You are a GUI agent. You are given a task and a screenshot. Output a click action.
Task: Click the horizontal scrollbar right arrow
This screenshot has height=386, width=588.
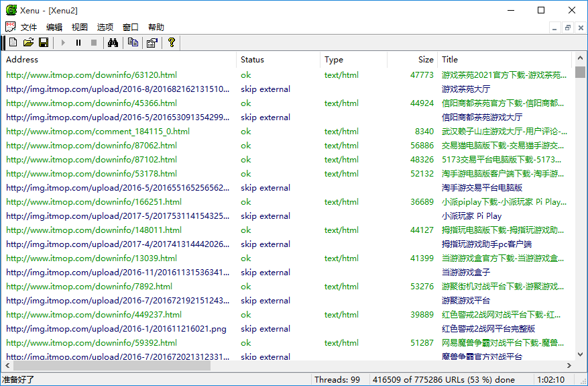click(x=569, y=365)
